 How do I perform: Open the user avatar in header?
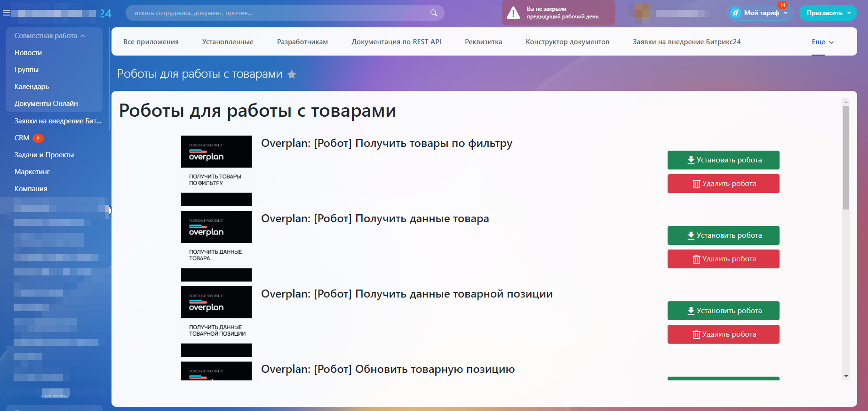click(642, 13)
